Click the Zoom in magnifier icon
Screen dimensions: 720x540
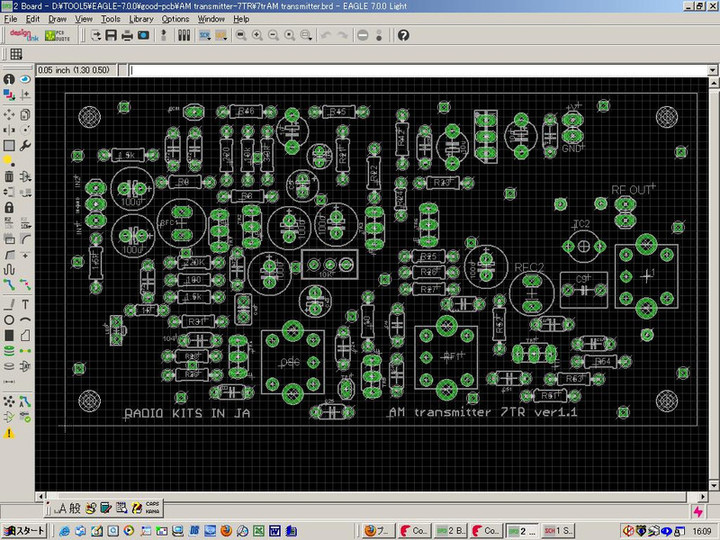[x=257, y=35]
